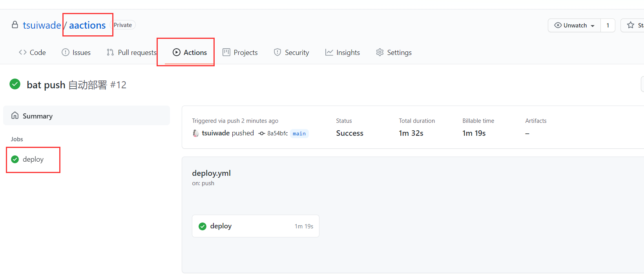Click the Security shield icon

pyautogui.click(x=277, y=52)
